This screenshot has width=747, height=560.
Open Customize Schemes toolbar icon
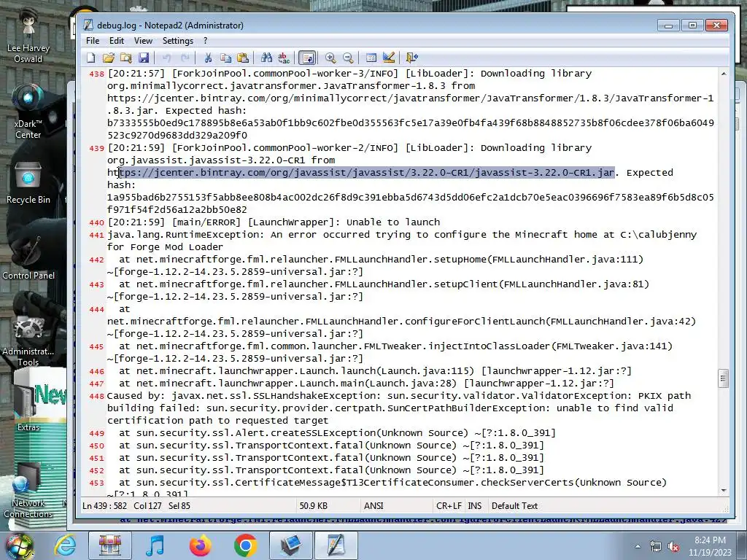click(x=389, y=58)
